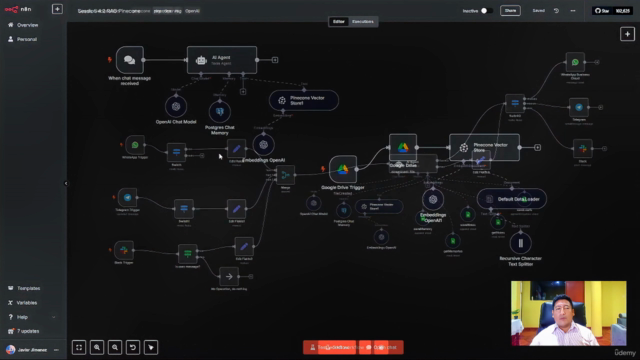Open the When chat message received trigger node
This screenshot has height=360, width=640.
tap(129, 60)
